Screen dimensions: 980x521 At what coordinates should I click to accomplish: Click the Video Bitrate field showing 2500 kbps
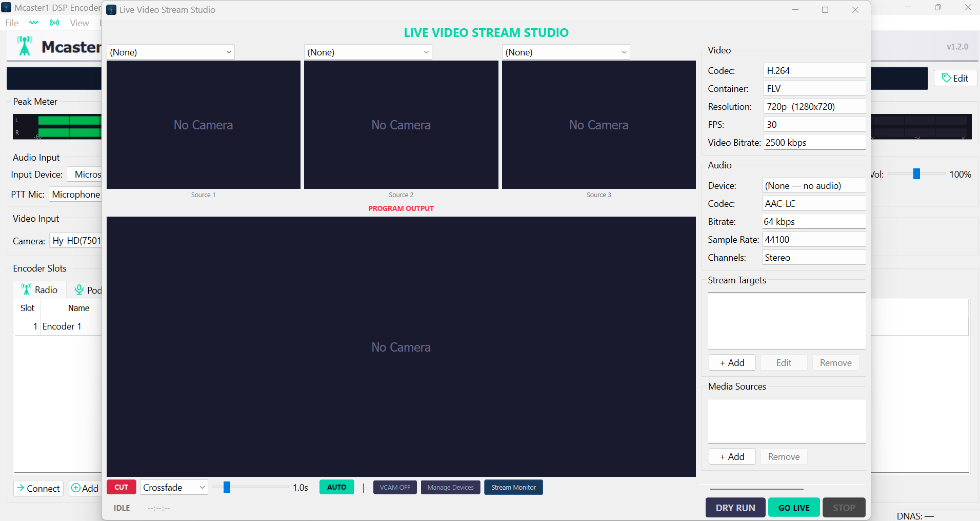(x=814, y=142)
